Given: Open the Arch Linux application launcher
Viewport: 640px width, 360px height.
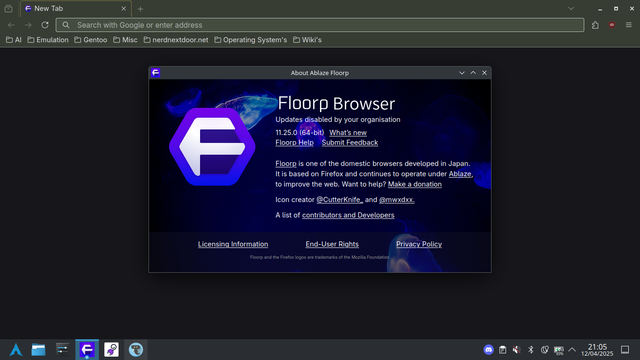Looking at the screenshot, I should (16, 350).
